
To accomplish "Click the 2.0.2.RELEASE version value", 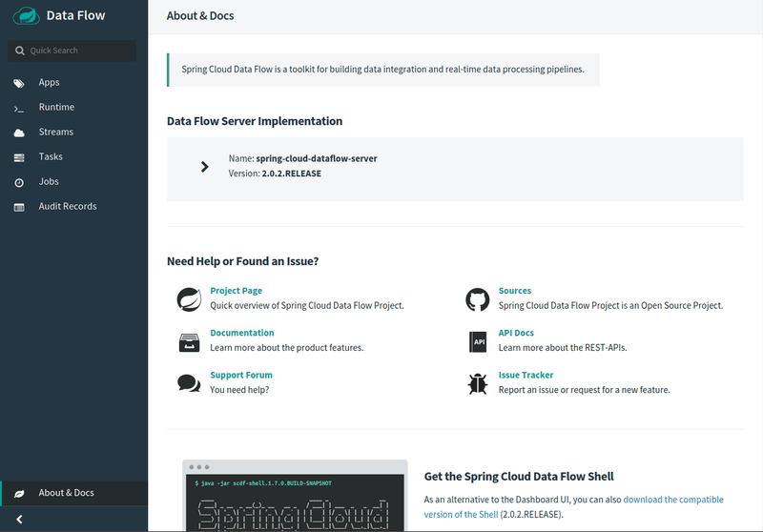I will pos(292,174).
